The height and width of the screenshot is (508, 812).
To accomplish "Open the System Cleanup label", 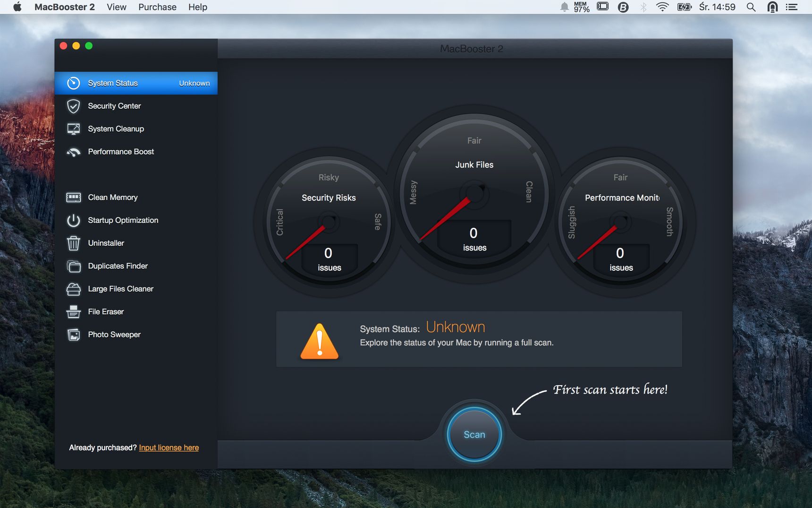I will [116, 129].
